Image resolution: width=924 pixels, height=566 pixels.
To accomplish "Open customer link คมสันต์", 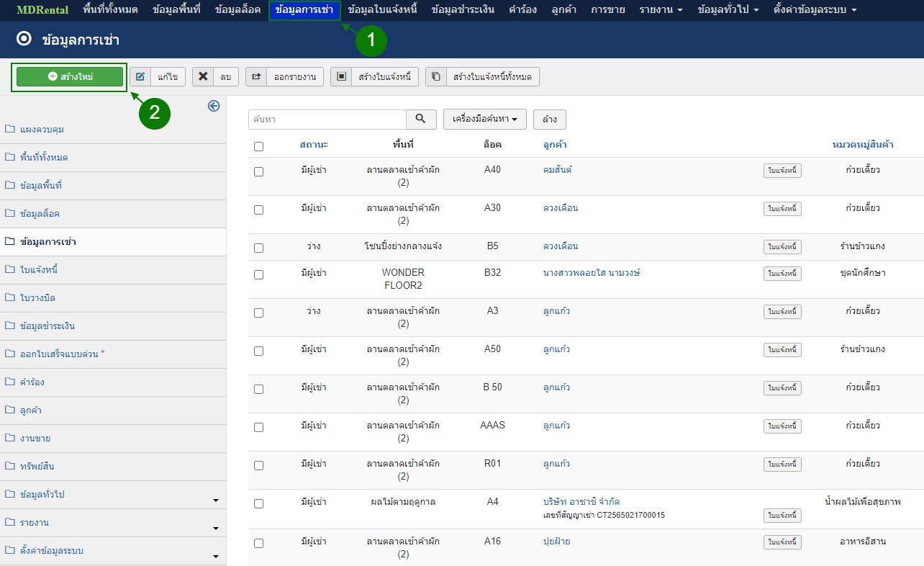I will click(558, 170).
